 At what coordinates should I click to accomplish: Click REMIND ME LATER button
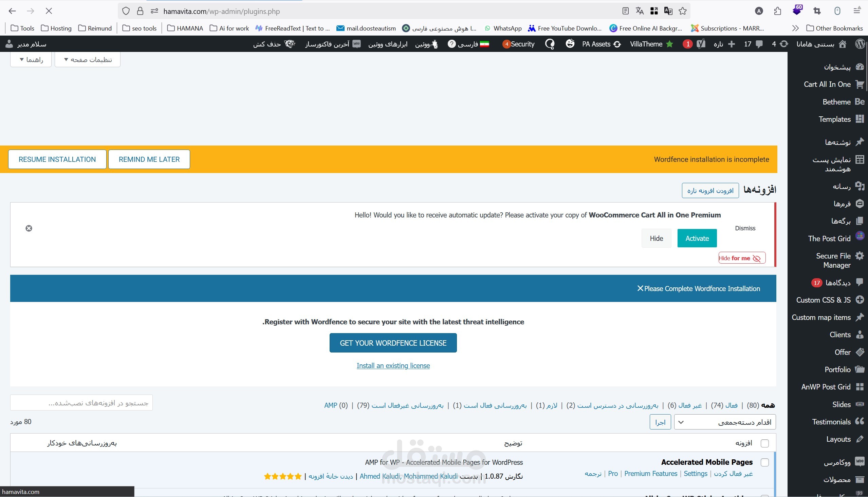coord(149,159)
